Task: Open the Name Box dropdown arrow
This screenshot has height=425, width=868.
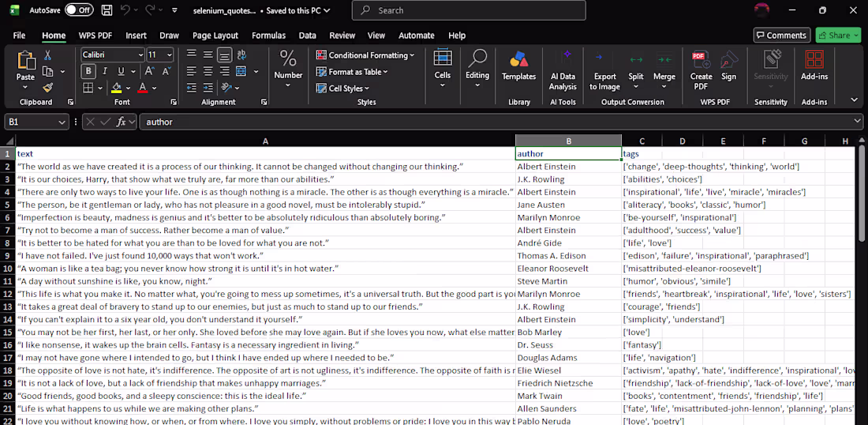Action: [x=62, y=122]
